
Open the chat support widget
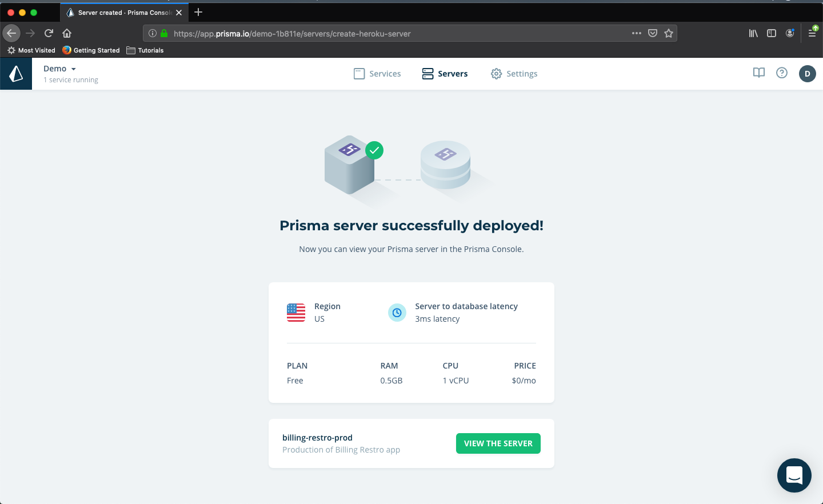coord(794,475)
